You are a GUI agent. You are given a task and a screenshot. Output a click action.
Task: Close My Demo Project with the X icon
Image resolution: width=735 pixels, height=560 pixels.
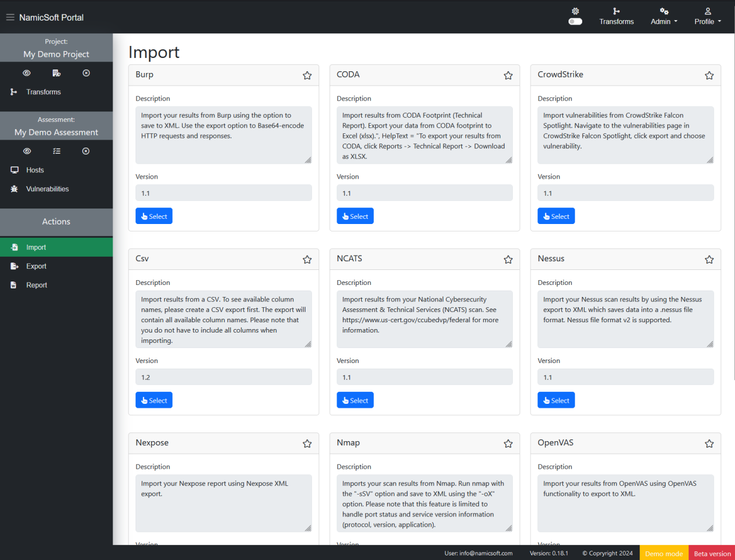coord(86,73)
